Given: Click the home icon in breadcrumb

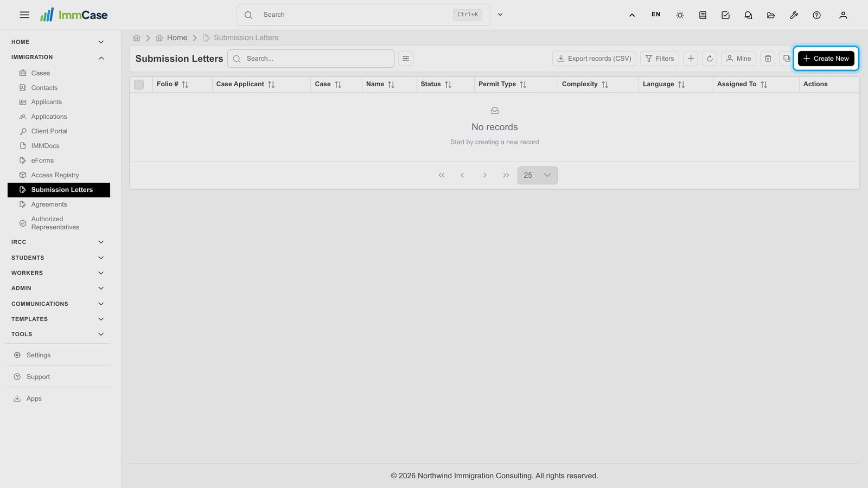Looking at the screenshot, I should (137, 38).
